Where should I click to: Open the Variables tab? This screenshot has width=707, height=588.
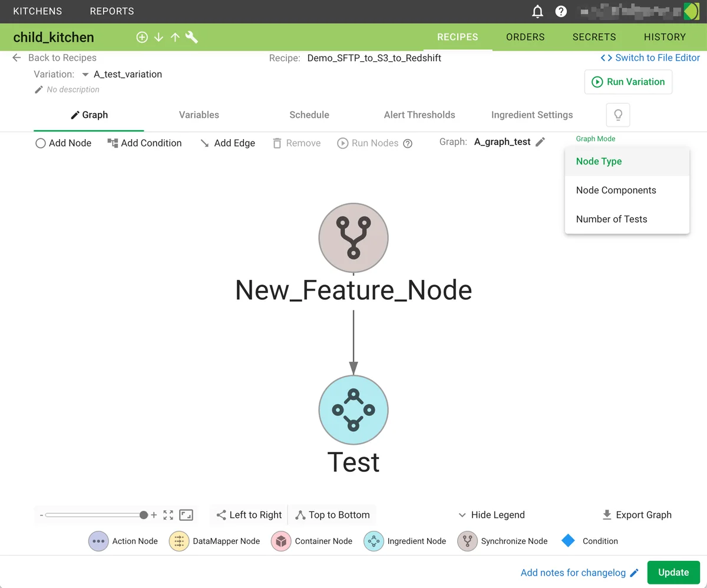click(x=199, y=115)
